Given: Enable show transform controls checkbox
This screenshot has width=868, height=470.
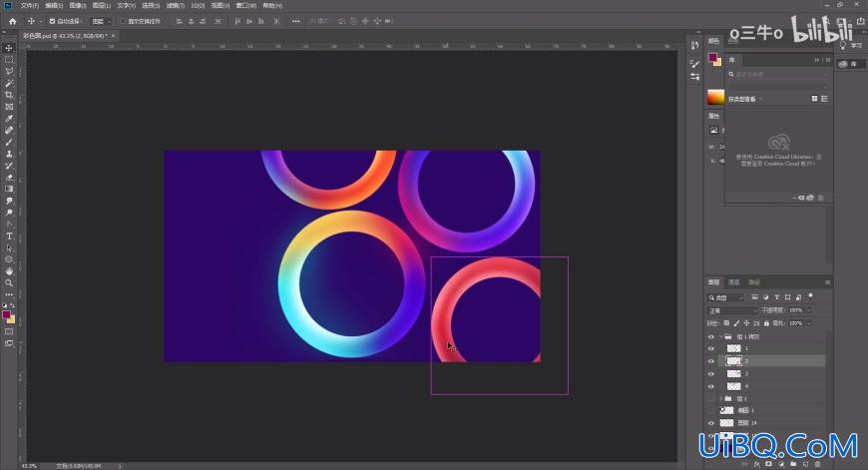Looking at the screenshot, I should point(124,21).
